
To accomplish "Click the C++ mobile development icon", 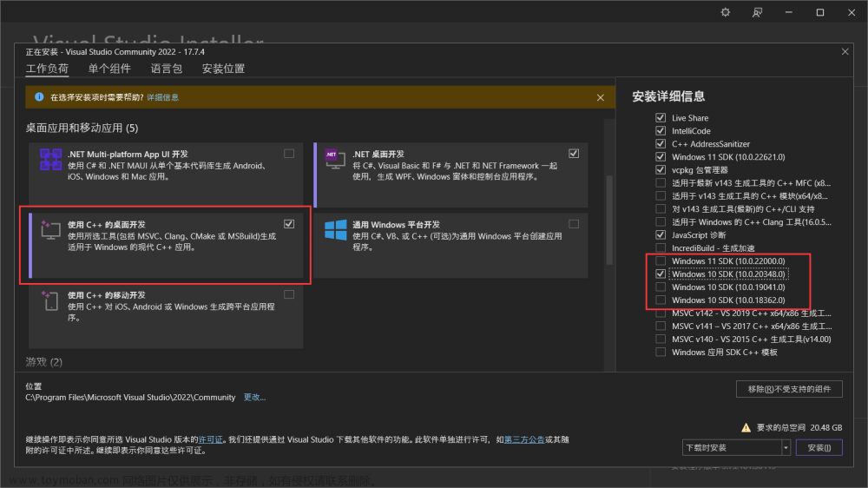I will [x=50, y=300].
